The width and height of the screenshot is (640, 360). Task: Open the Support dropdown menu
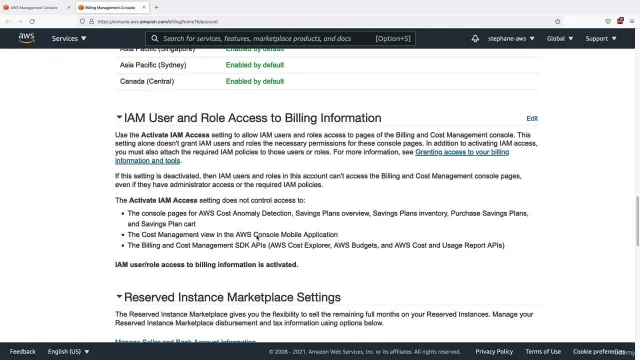pyautogui.click(x=601, y=38)
